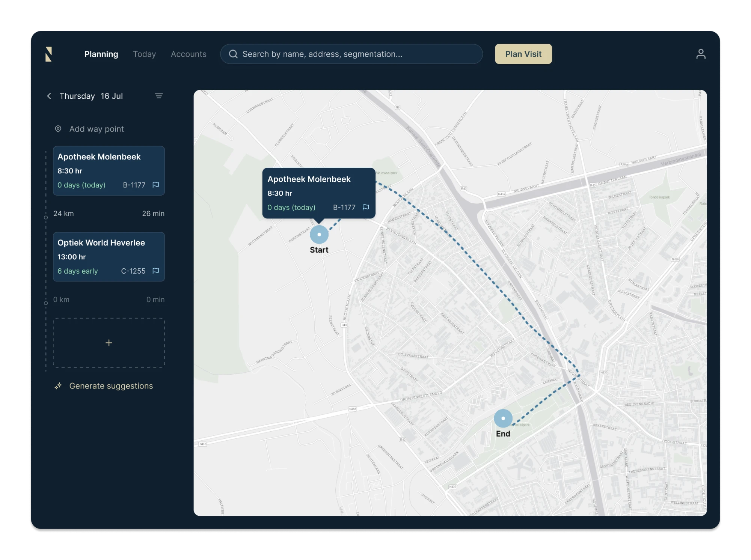The image size is (751, 560).
Task: Click the flag icon on Optiek World Heverlee card
Action: tap(156, 271)
